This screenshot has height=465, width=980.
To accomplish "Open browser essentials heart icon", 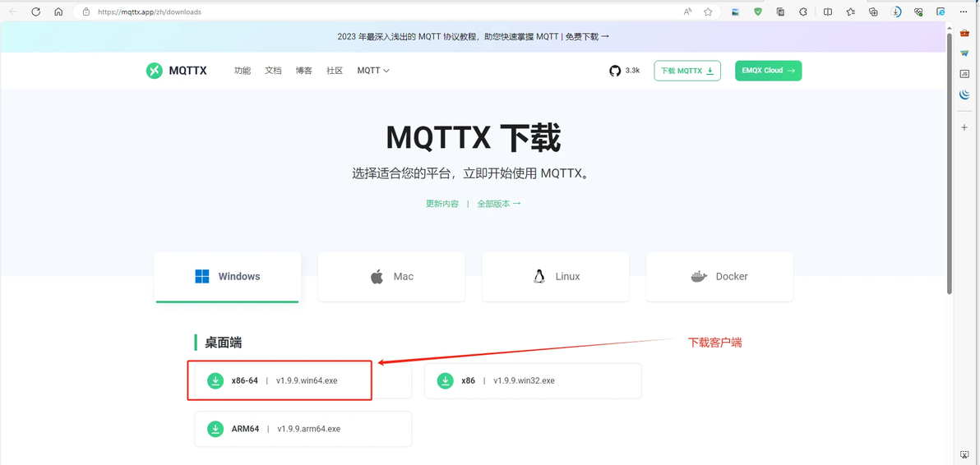I will click(918, 12).
